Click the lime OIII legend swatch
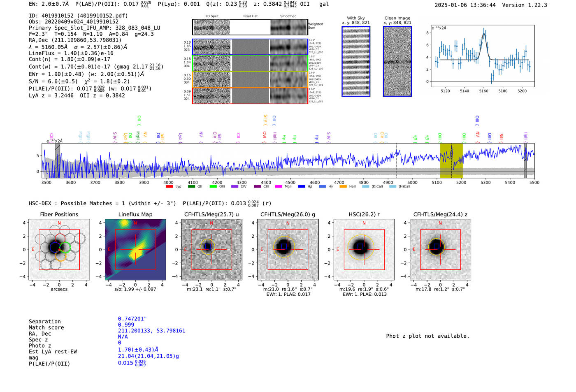Image resolution: width=576 pixels, height=392 pixels. (x=213, y=186)
